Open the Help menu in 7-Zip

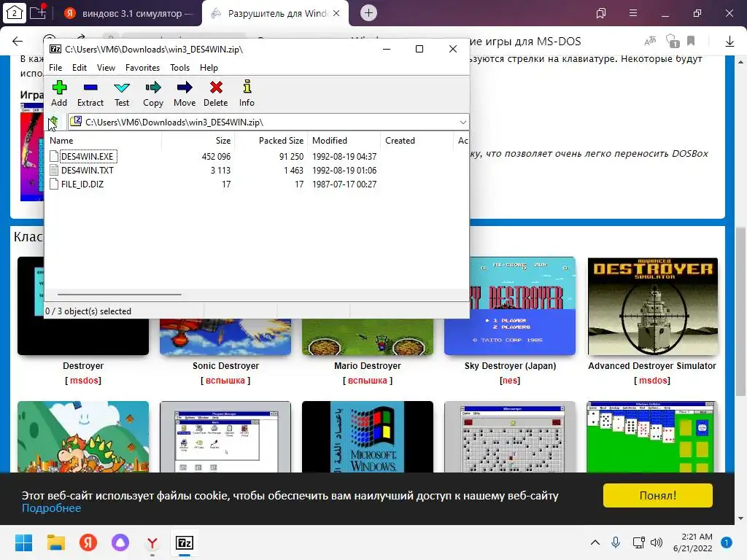(209, 68)
